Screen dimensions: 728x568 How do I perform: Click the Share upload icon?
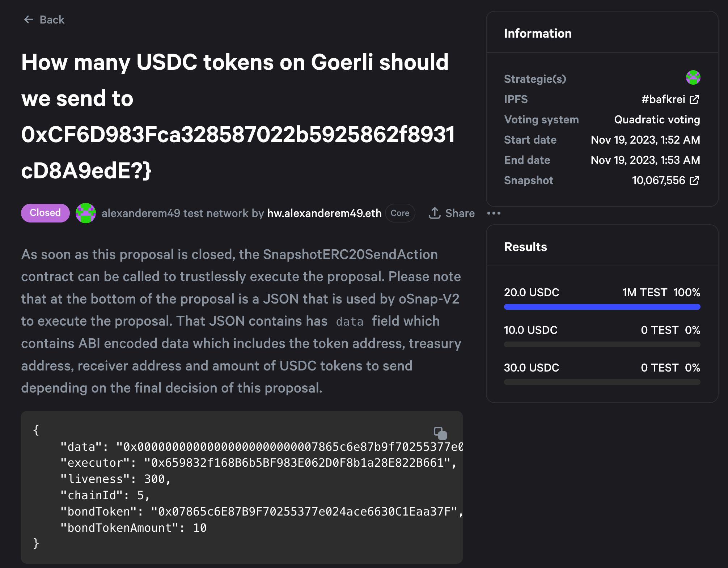tap(435, 213)
